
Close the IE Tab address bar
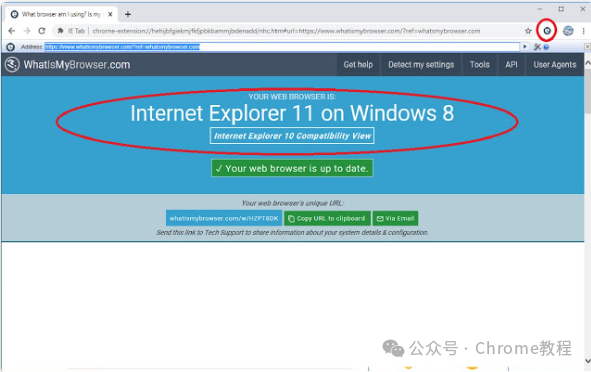pyautogui.click(x=587, y=47)
